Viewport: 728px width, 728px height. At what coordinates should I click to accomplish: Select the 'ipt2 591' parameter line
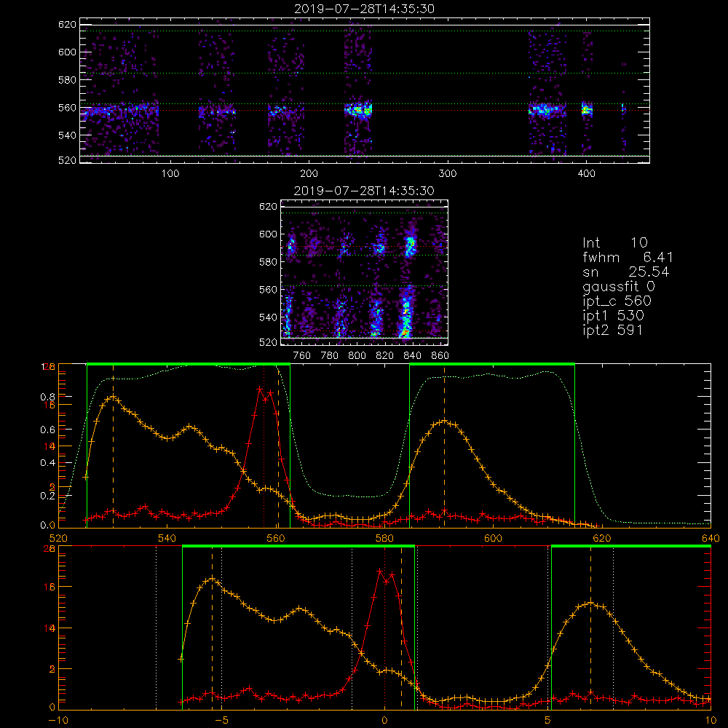(613, 330)
